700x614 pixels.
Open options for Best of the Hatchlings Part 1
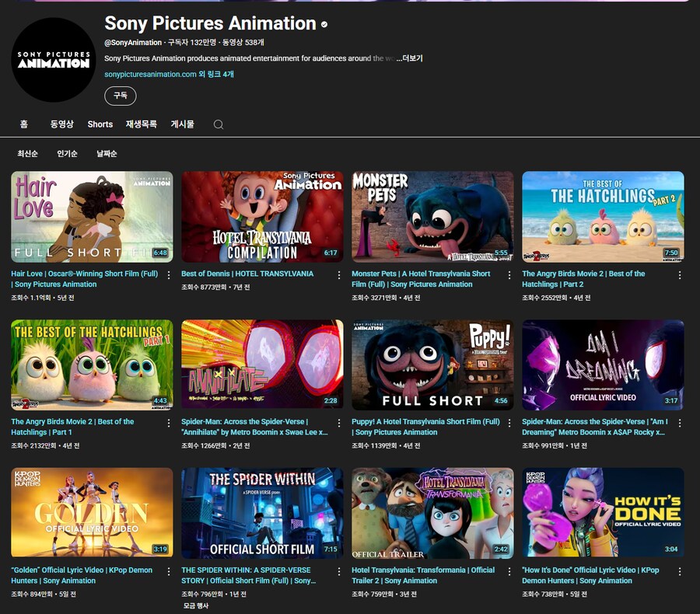169,423
